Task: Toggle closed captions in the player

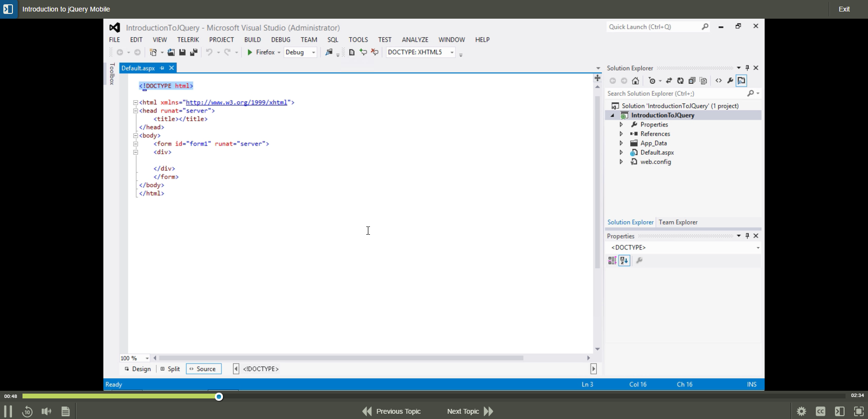Action: 821,411
